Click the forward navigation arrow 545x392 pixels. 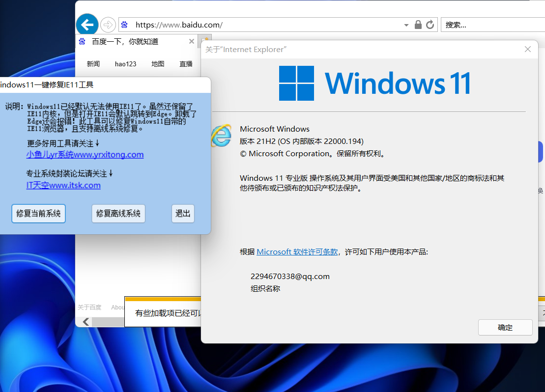pyautogui.click(x=107, y=24)
